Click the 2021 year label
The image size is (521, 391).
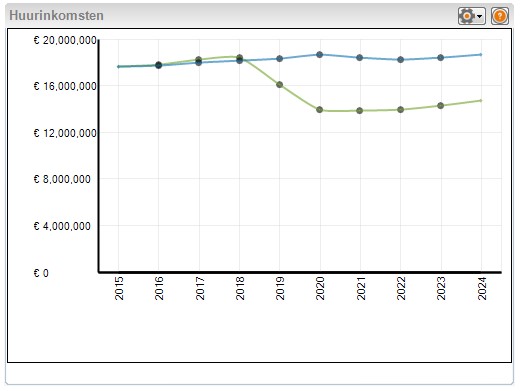361,288
